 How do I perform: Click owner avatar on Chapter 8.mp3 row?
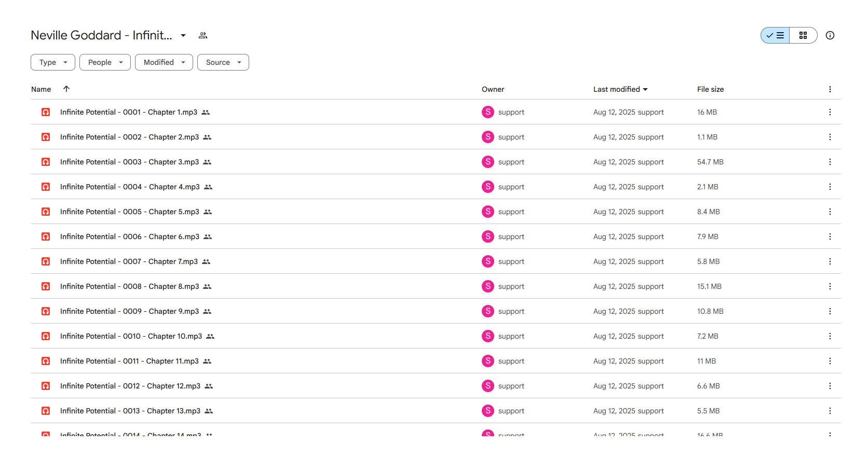click(488, 286)
